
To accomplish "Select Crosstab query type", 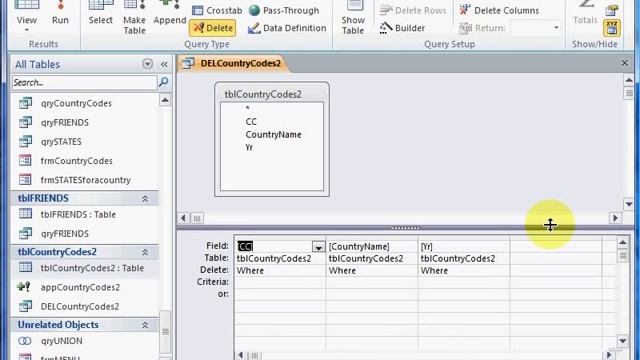I will pos(217,11).
